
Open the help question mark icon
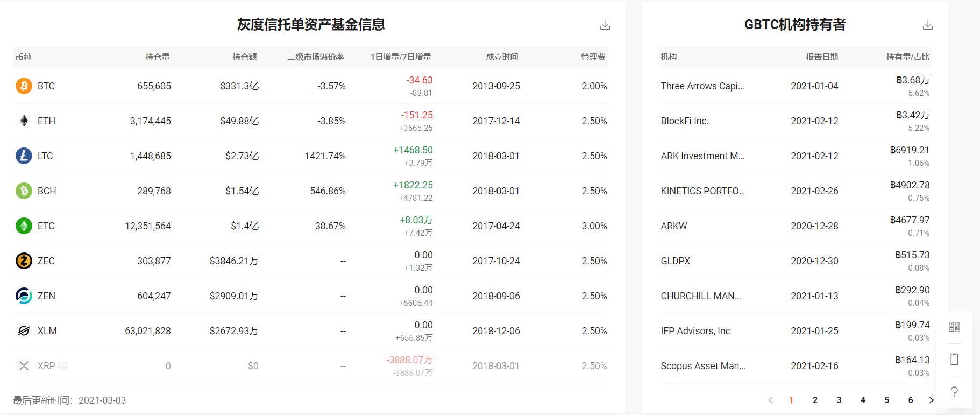tap(954, 391)
